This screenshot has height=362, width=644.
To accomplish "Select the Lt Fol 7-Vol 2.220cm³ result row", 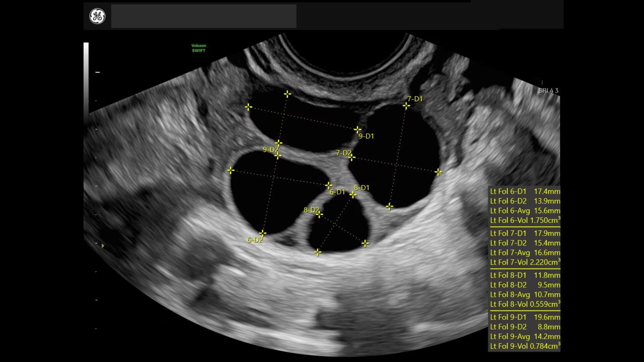I will 525,262.
